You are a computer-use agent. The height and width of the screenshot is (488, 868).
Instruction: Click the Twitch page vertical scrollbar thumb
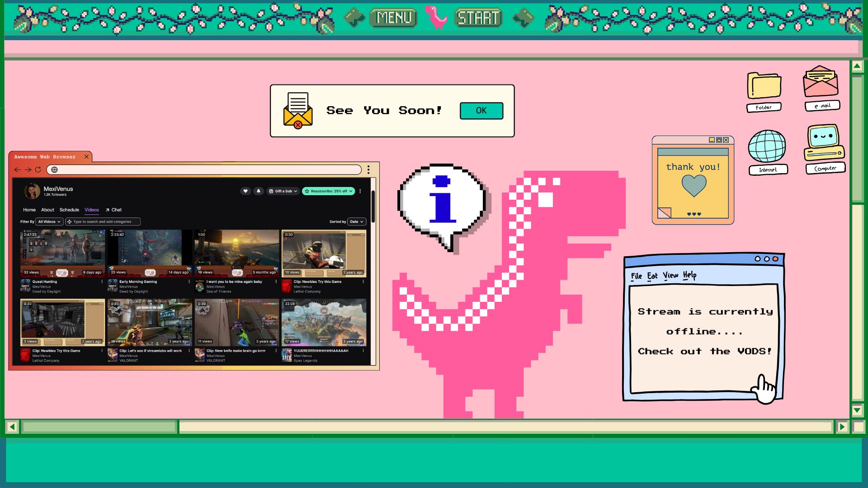point(373,206)
